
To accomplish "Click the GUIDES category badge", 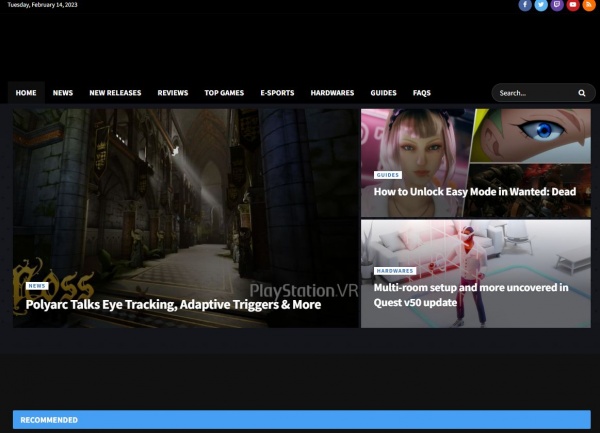I will (388, 175).
